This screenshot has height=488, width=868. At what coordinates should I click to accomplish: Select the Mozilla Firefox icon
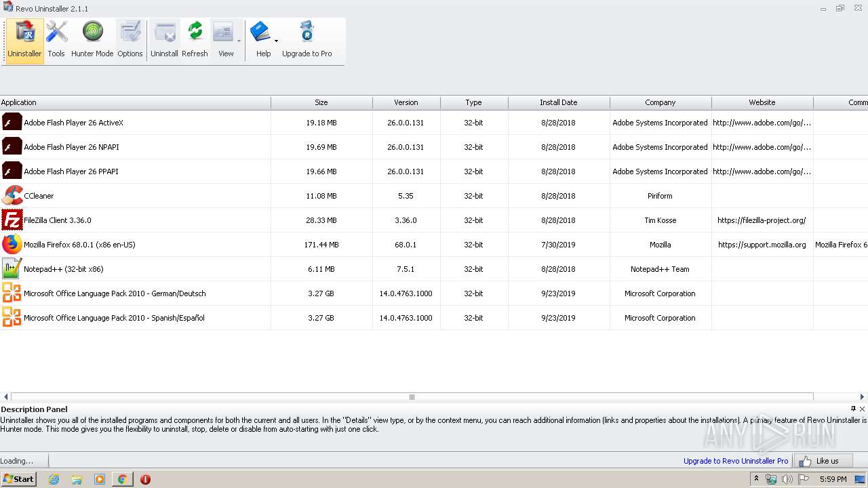[x=12, y=245]
